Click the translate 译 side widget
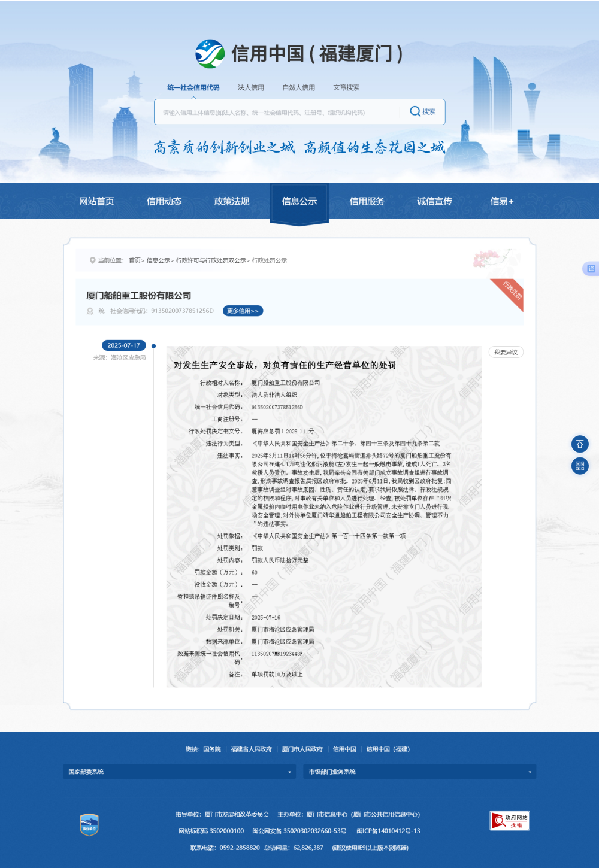Viewport: 599px width, 868px height. tap(591, 269)
